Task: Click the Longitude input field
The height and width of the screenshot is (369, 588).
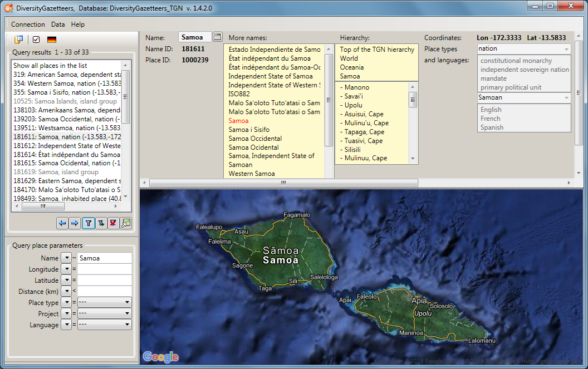Action: (105, 269)
